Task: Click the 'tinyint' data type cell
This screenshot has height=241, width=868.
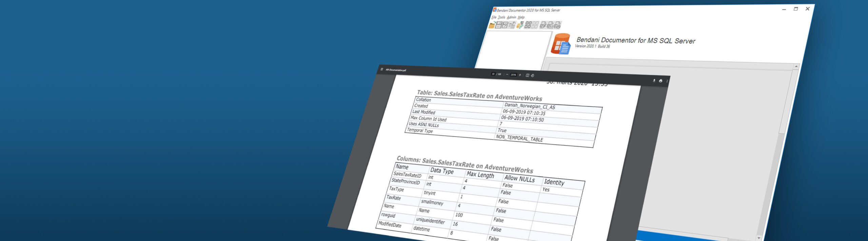Action: (430, 193)
